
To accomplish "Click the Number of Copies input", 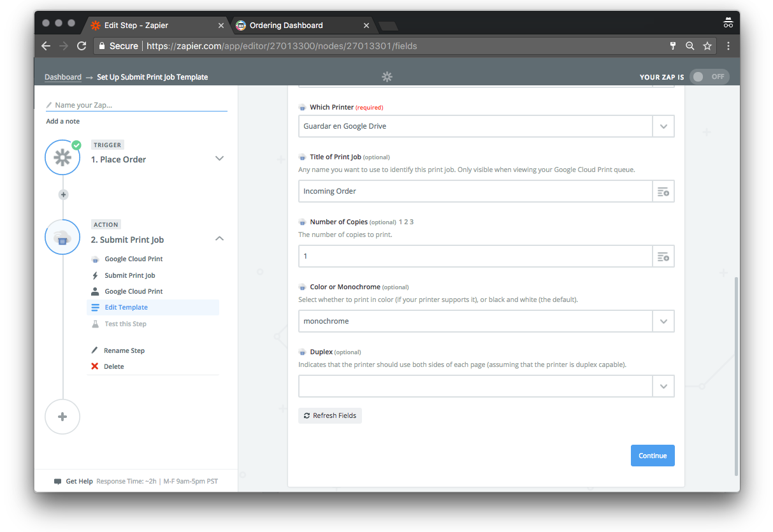I will (475, 256).
